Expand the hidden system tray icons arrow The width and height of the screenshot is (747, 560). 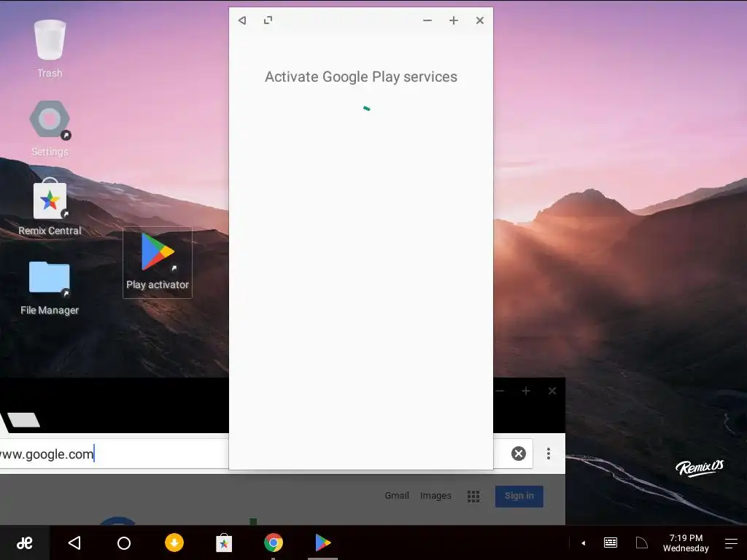pyautogui.click(x=583, y=542)
